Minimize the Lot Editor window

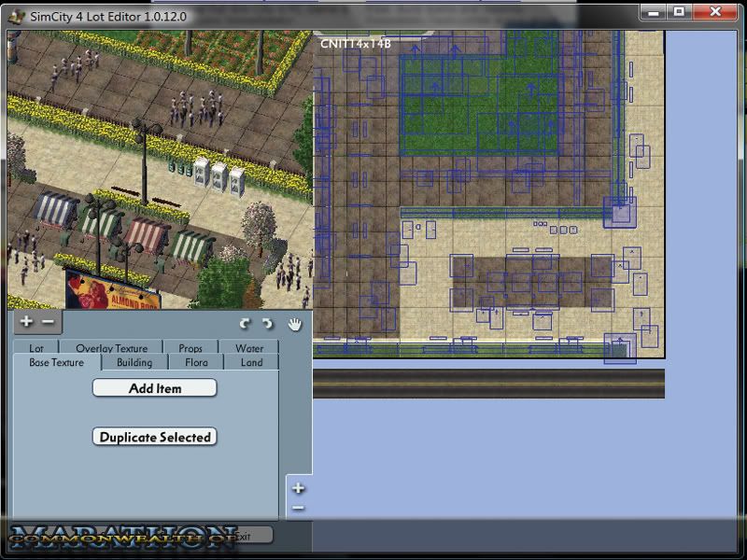click(x=653, y=12)
